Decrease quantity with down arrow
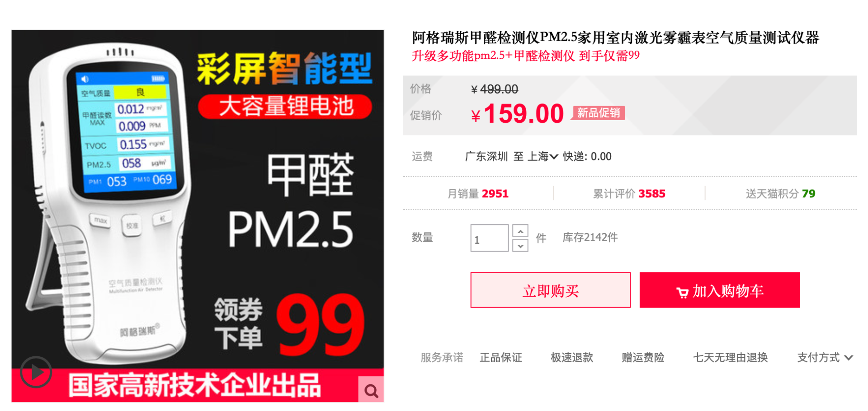 point(520,246)
